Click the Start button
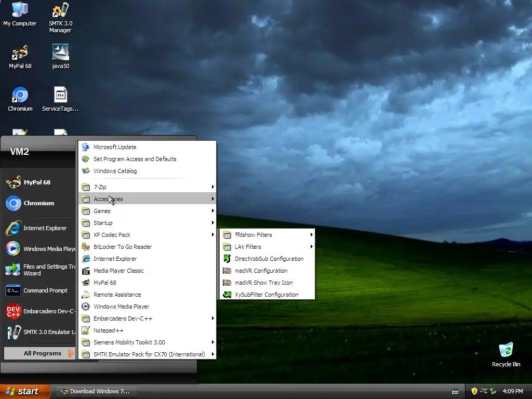532x399 pixels. [24, 391]
